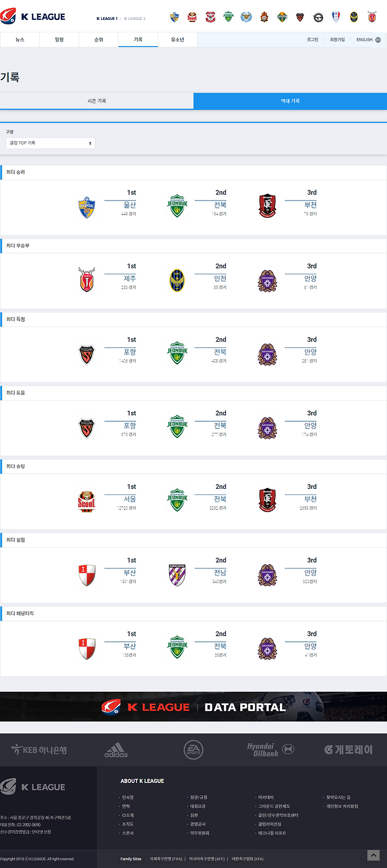Open the 일정 menu item
This screenshot has width=387, height=868.
59,40
